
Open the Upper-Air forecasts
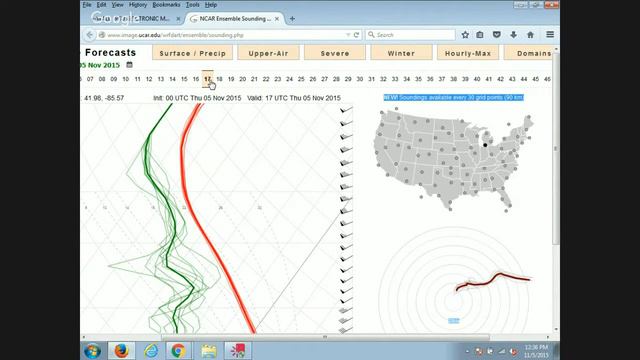click(x=269, y=53)
